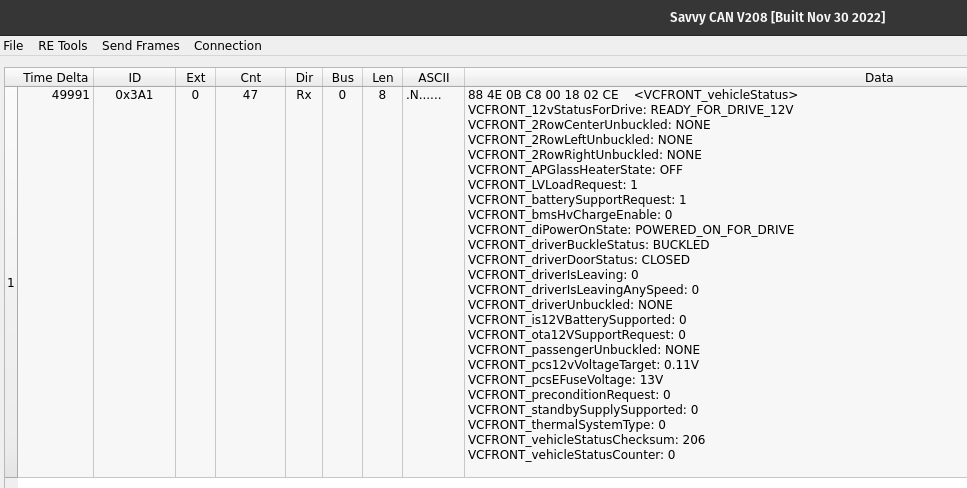
Task: Open the Connection menu
Action: click(x=227, y=46)
